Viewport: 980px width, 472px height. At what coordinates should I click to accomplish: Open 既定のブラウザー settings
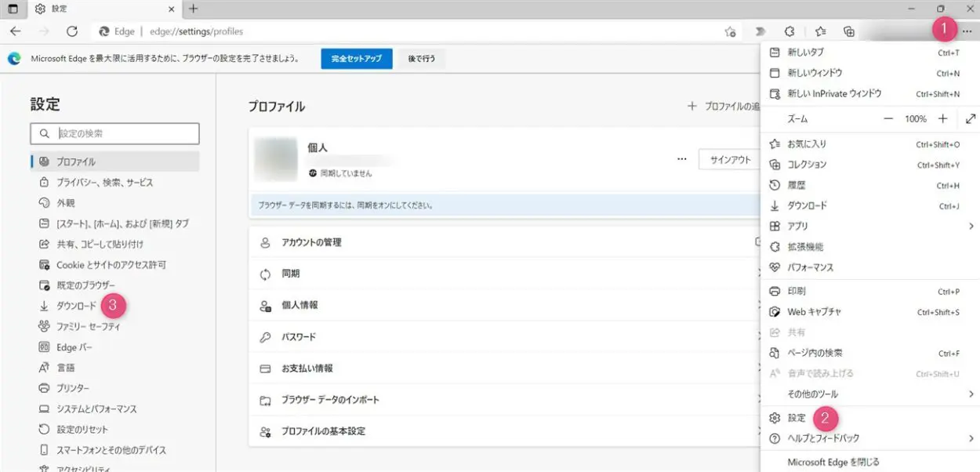click(114, 285)
